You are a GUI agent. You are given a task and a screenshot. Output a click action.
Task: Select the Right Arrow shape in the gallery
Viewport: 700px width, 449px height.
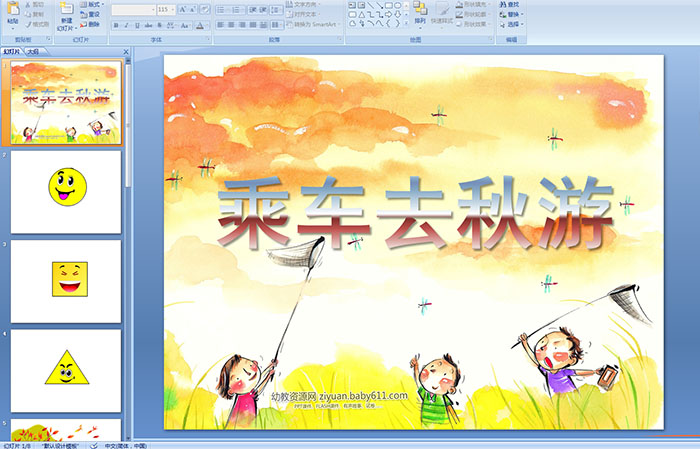pos(388,15)
